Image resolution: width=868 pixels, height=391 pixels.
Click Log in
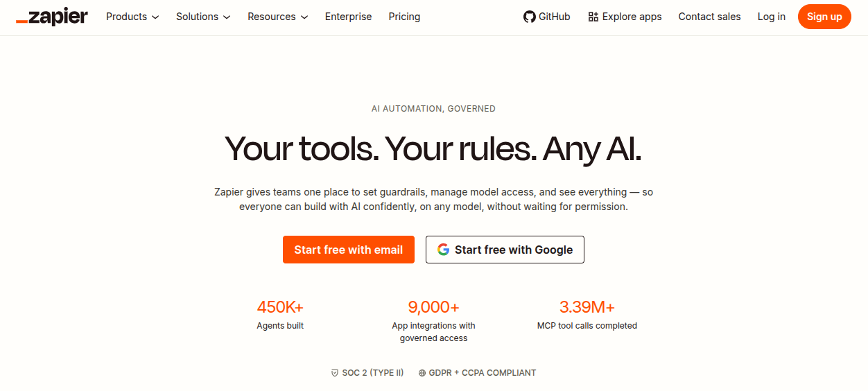pos(772,17)
